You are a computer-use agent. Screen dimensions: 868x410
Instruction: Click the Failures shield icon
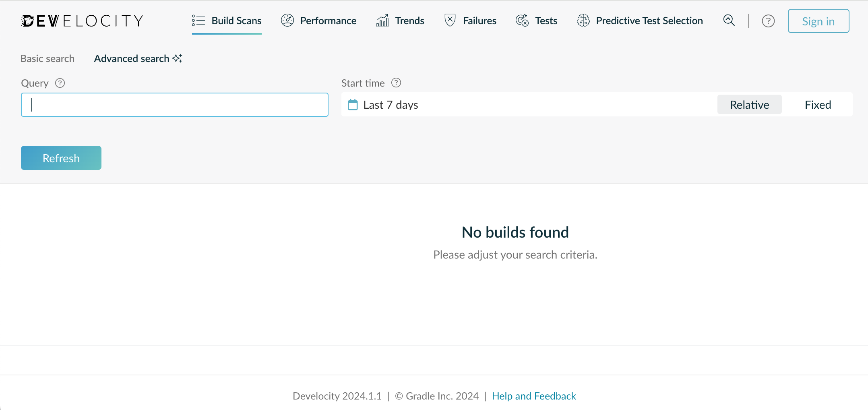[x=450, y=20]
